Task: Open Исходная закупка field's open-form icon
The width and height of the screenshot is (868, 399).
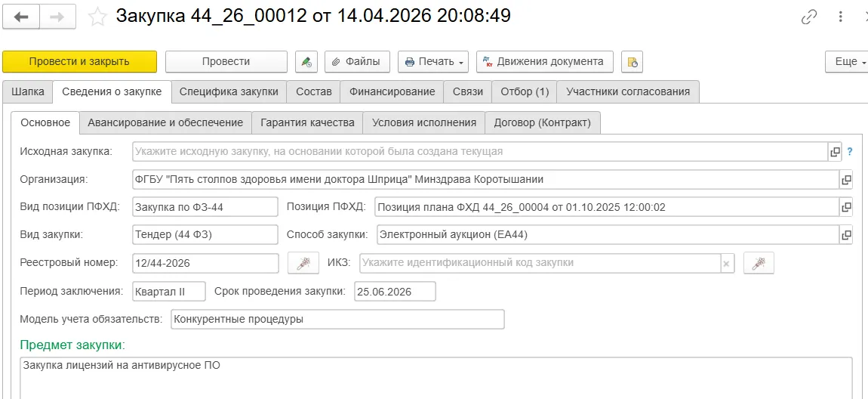Action: tap(834, 151)
